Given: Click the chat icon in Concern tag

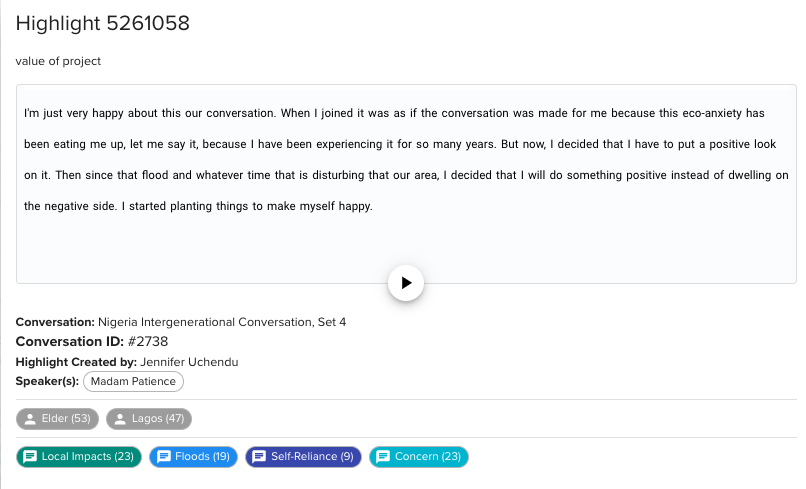Looking at the screenshot, I should click(x=383, y=457).
